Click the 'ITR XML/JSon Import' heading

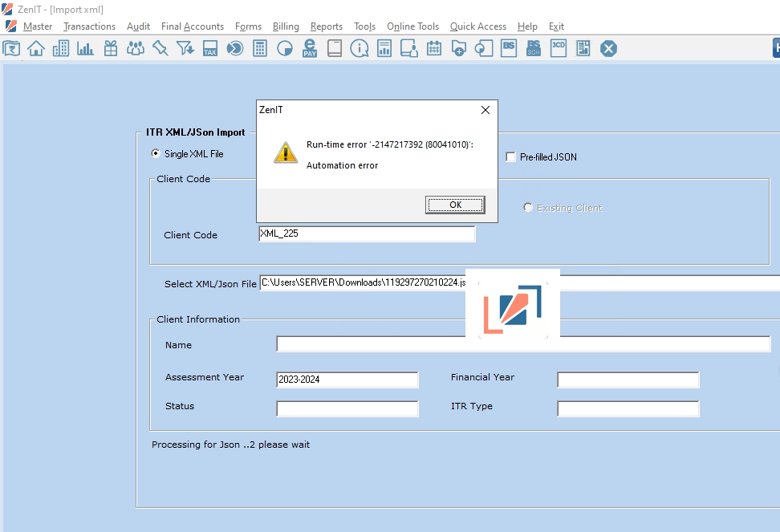click(x=196, y=132)
